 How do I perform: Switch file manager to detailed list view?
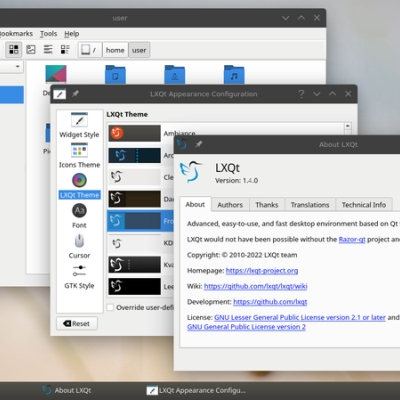(x=65, y=50)
